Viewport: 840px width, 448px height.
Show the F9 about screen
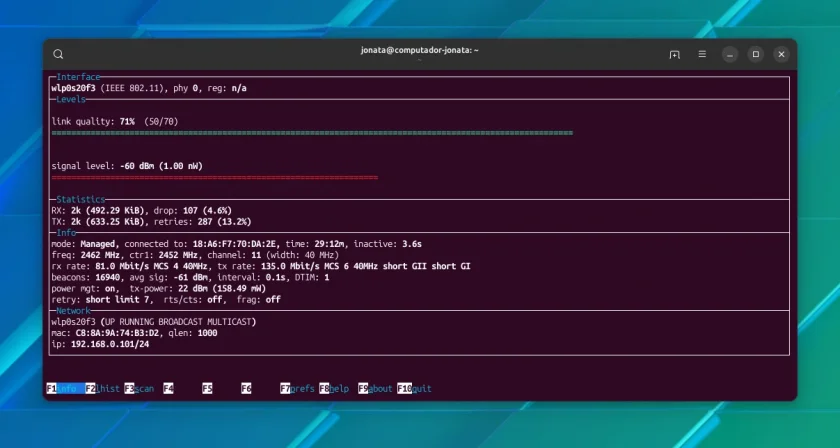click(x=375, y=389)
